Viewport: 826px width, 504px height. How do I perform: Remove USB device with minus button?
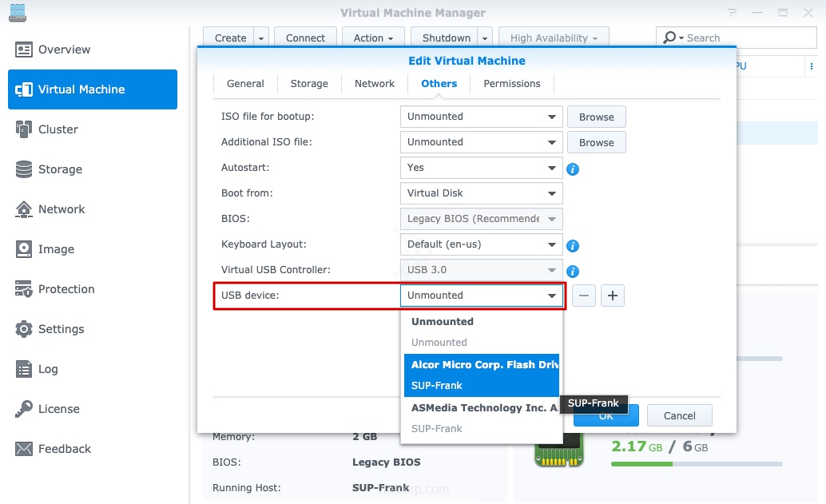[584, 296]
